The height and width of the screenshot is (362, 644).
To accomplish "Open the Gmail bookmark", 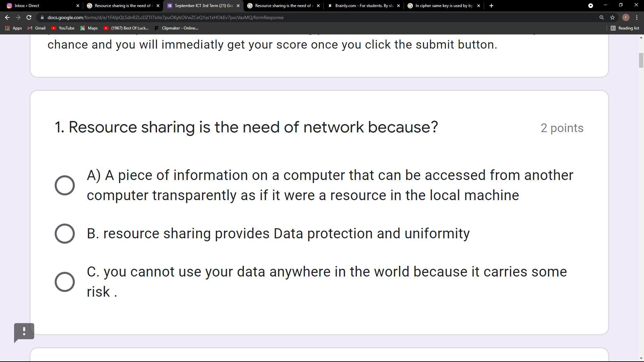I will pos(36,28).
